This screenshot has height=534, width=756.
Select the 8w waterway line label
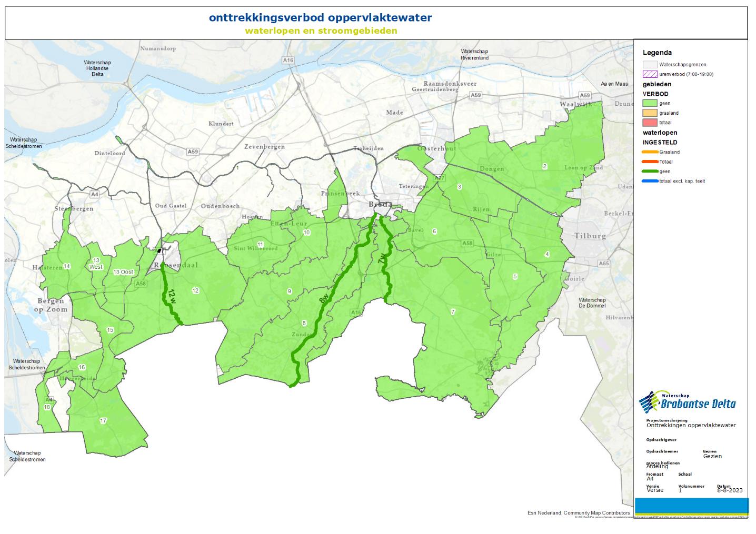(324, 298)
